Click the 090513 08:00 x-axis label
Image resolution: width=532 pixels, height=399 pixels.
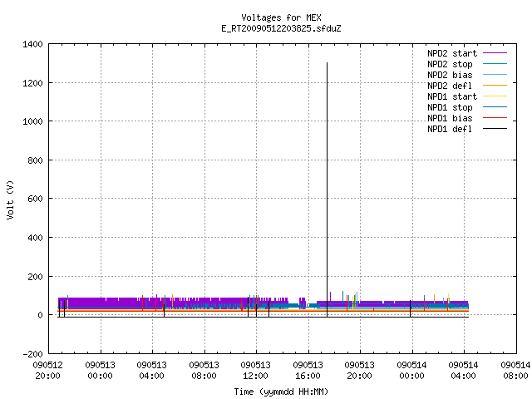click(x=204, y=371)
